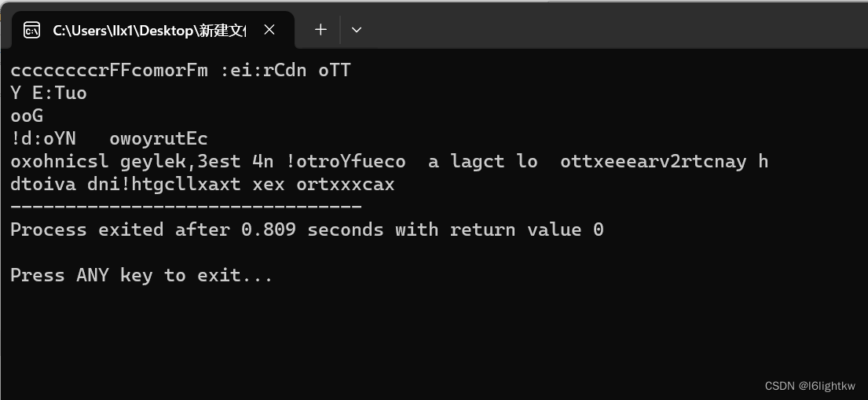This screenshot has width=868, height=400.
Task: Expand the new-tab profile dropdown chevron
Action: [x=357, y=30]
